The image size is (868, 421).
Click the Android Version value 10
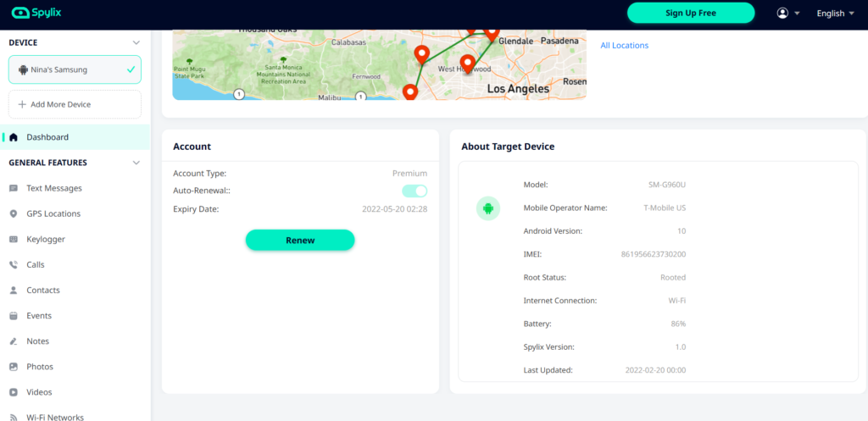682,231
